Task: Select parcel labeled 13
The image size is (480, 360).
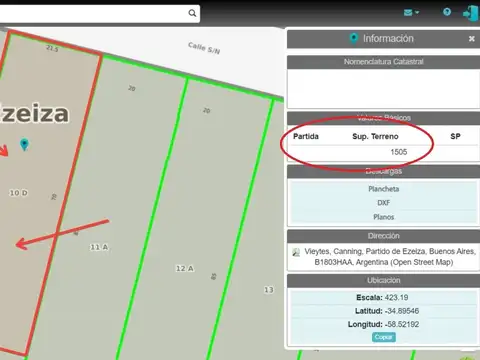Action: tap(269, 290)
